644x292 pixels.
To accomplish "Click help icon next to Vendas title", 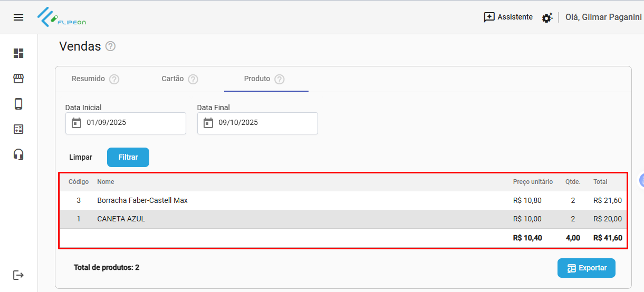I will point(110,46).
